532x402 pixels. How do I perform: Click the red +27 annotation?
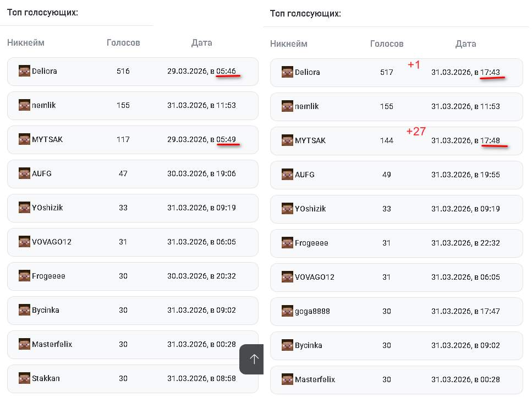coord(416,132)
